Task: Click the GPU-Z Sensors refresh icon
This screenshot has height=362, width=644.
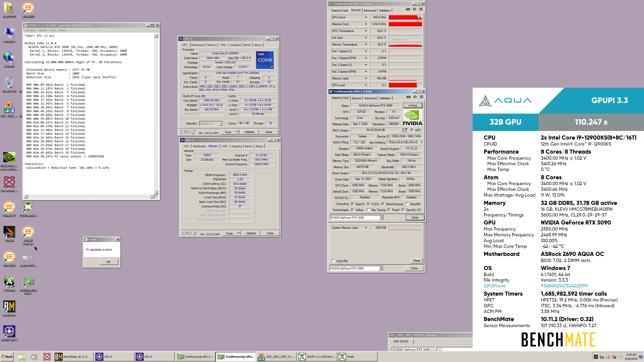Action: click(x=415, y=9)
